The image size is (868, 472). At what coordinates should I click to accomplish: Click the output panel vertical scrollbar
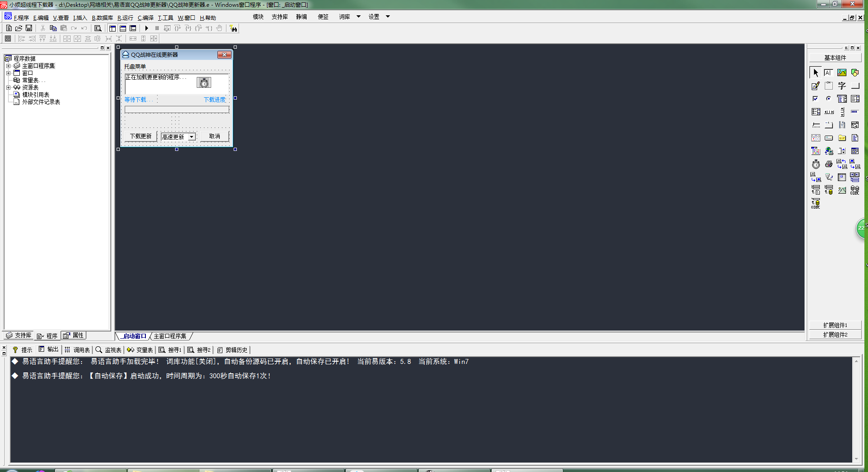(856, 410)
